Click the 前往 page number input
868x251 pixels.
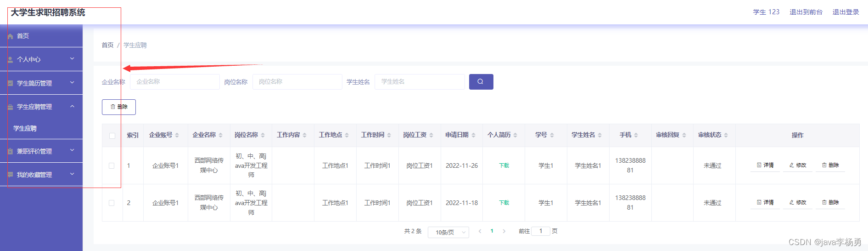[x=541, y=231]
